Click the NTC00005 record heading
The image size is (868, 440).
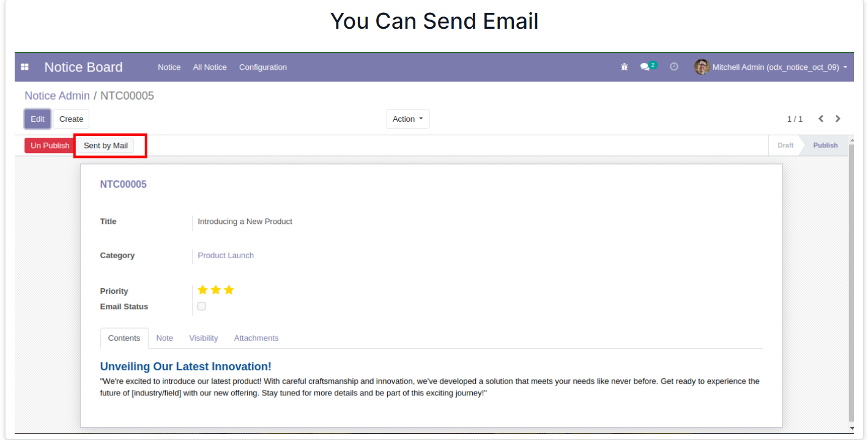tap(124, 184)
